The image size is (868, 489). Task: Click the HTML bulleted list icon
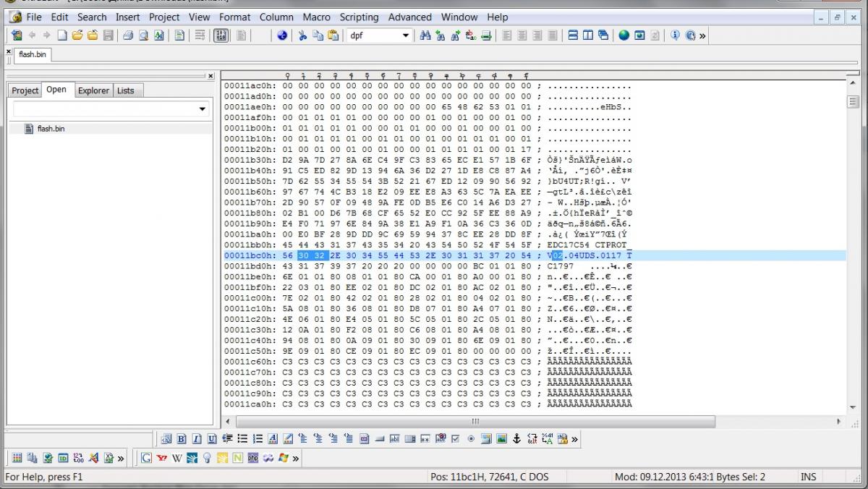click(242, 438)
